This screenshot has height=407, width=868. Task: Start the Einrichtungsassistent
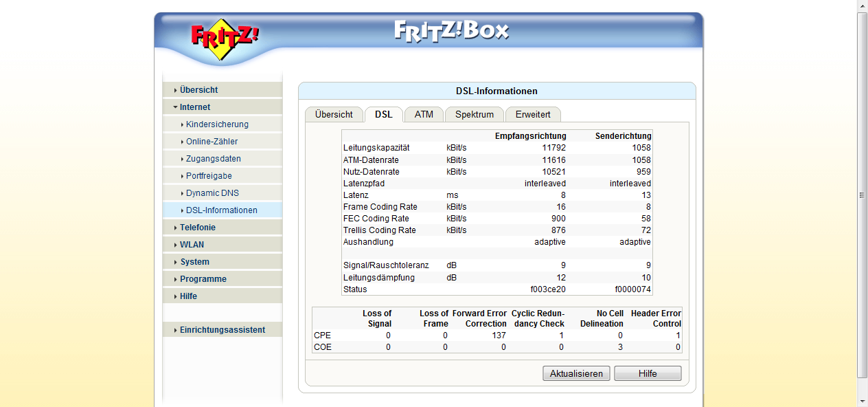[222, 330]
